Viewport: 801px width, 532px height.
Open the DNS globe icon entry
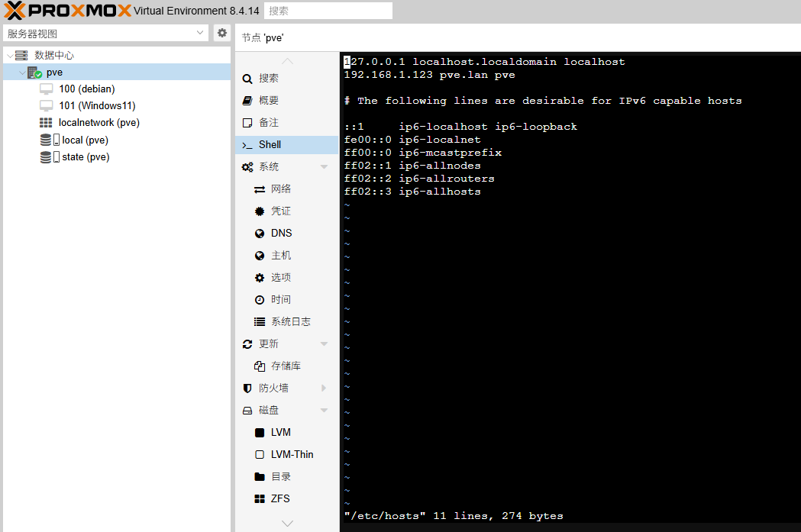pyautogui.click(x=260, y=234)
